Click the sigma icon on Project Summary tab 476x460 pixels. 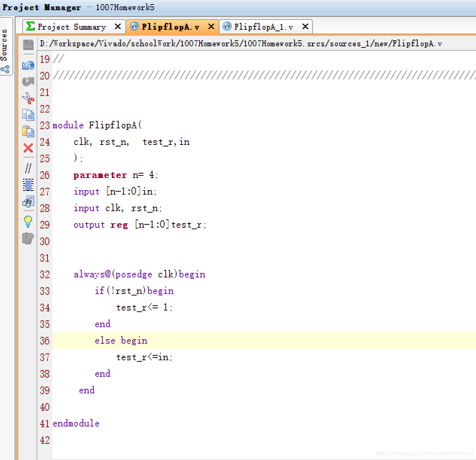tap(31, 26)
